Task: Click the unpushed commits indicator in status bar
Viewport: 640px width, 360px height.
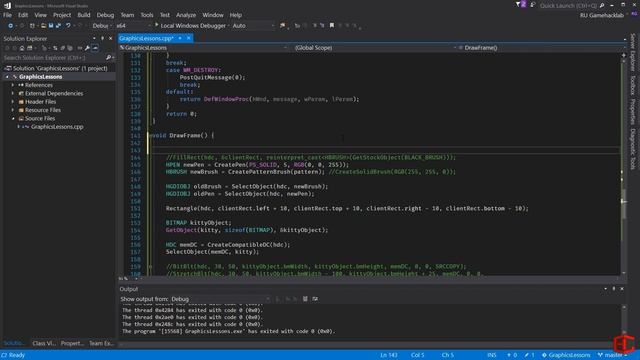Action: coord(512,355)
